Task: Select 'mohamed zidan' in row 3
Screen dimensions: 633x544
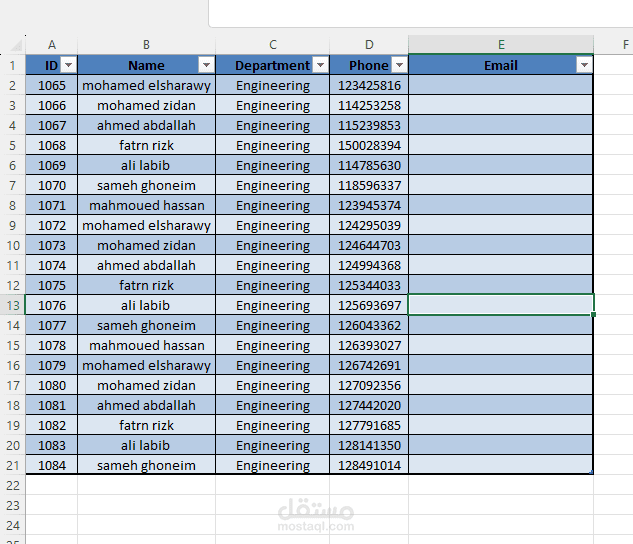Action: coord(147,105)
